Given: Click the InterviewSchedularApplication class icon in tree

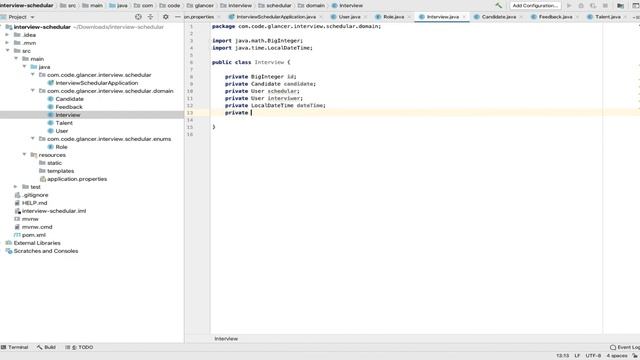Looking at the screenshot, I should pyautogui.click(x=51, y=83).
